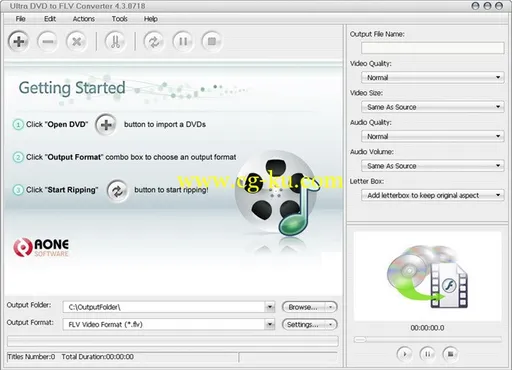Play the preview video
This screenshot has height=370, width=512.
404,354
